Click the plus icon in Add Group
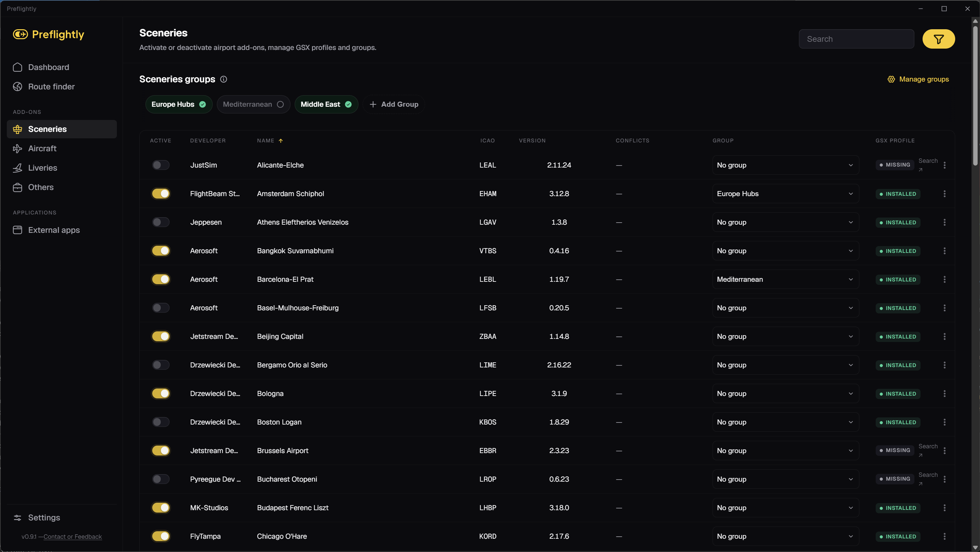The height and width of the screenshot is (552, 980). point(373,104)
